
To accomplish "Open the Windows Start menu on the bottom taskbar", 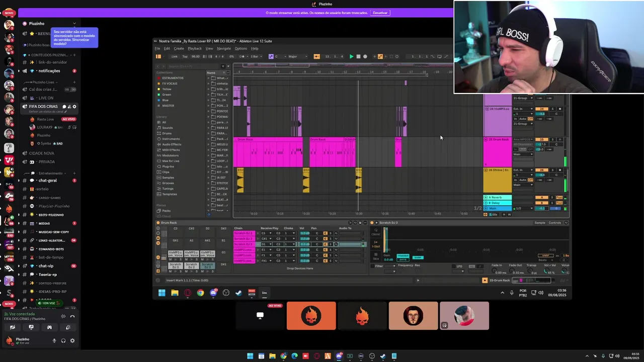I will pos(250,356).
